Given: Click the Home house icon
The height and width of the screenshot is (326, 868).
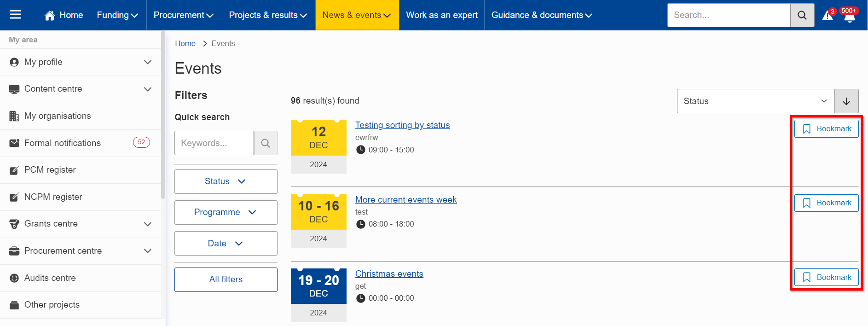Looking at the screenshot, I should (50, 15).
